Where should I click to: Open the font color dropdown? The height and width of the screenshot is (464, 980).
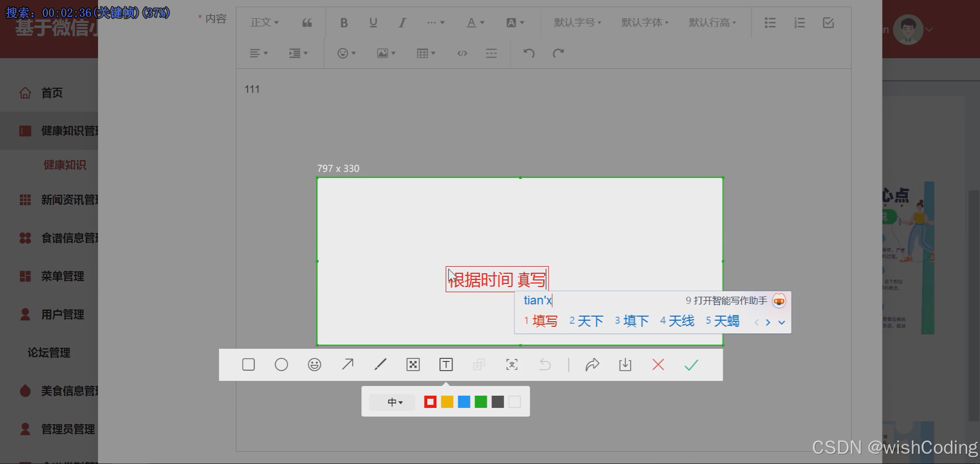[476, 22]
